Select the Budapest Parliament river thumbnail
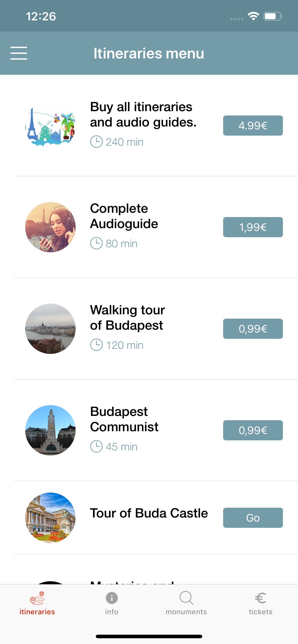 click(x=50, y=329)
